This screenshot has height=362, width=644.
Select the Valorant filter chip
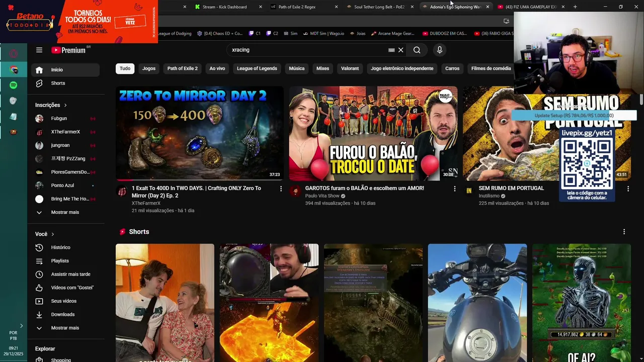[x=350, y=68]
